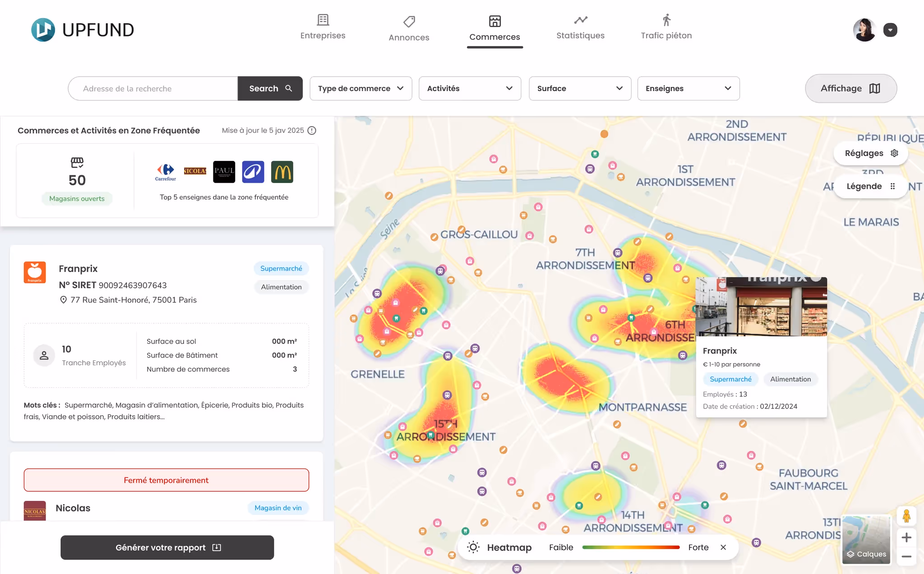Expand the Type de commerce dropdown
Viewport: 924px width, 574px height.
click(x=360, y=88)
